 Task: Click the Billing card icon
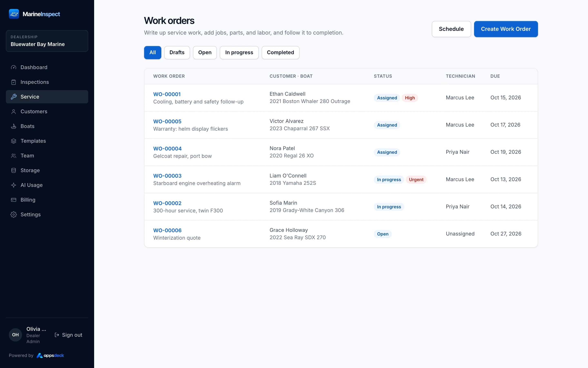pos(14,200)
